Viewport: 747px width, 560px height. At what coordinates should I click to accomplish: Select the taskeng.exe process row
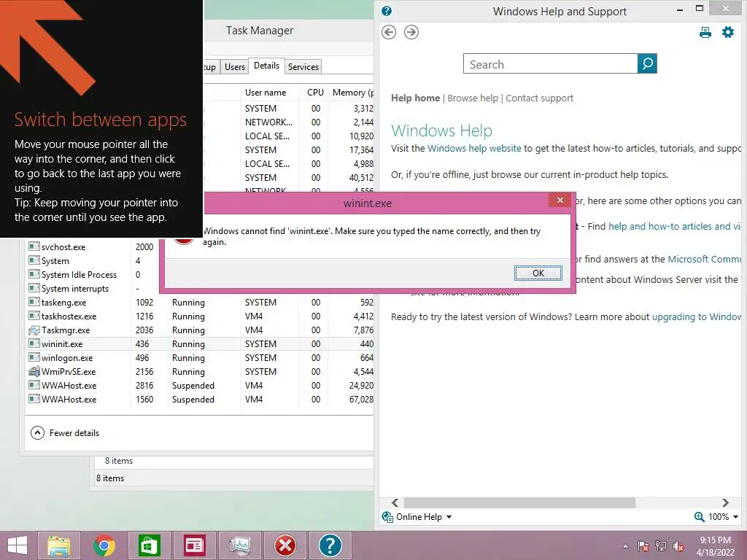point(199,303)
